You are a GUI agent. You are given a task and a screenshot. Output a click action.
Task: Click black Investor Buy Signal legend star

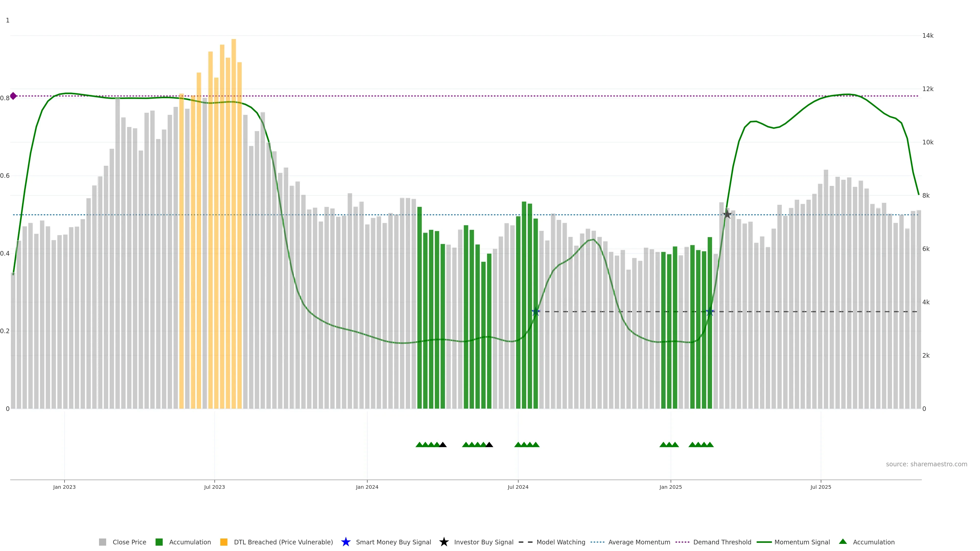pos(444,542)
